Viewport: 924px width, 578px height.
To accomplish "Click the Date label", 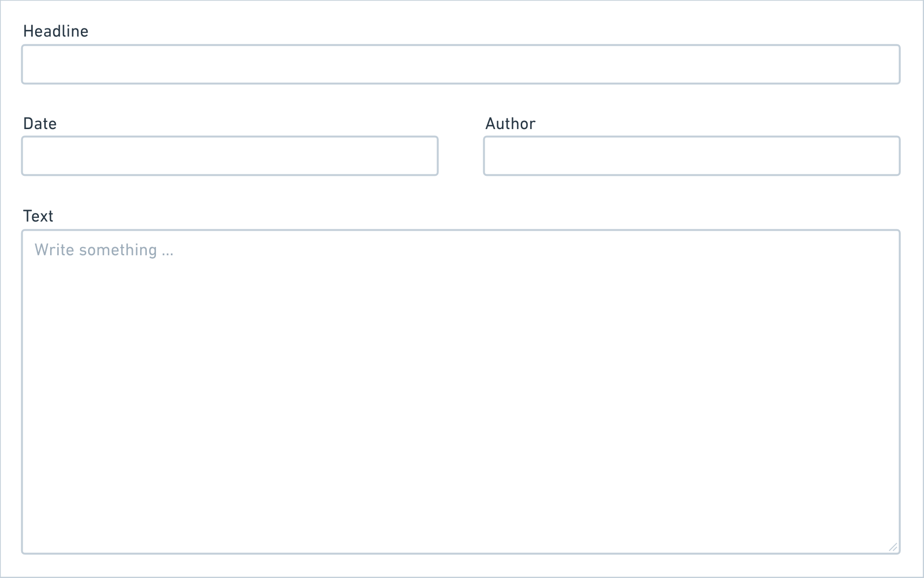I will (40, 124).
